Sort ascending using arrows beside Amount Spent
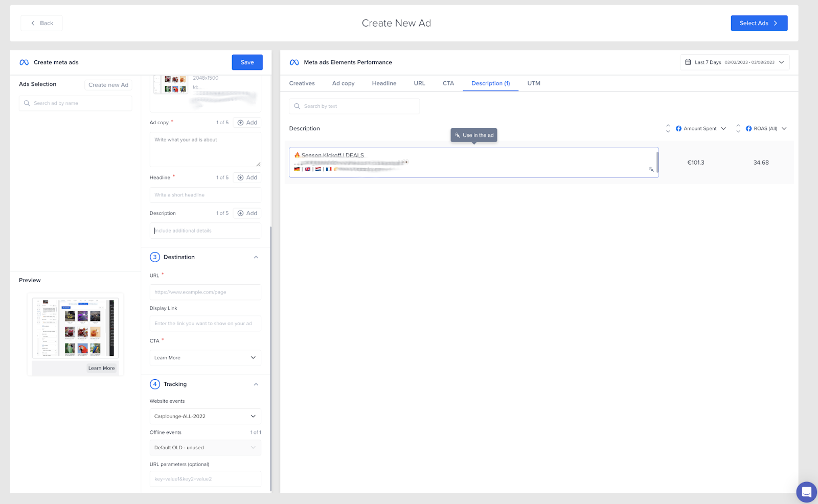Image resolution: width=818 pixels, height=504 pixels. coord(668,126)
